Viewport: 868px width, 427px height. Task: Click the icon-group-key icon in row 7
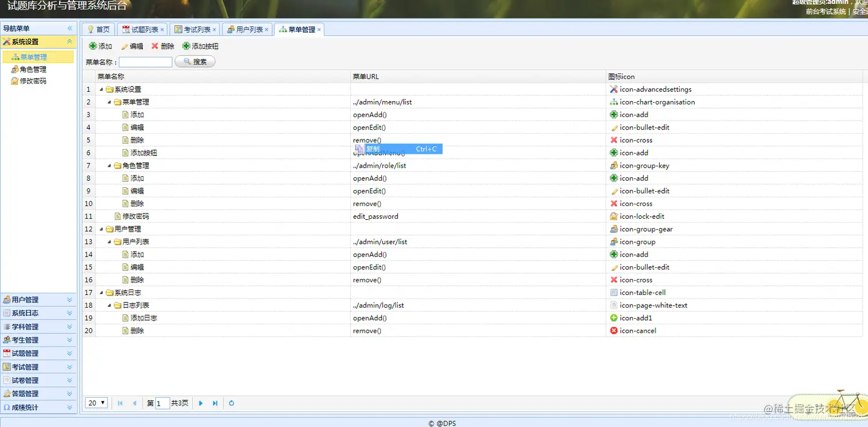[614, 166]
